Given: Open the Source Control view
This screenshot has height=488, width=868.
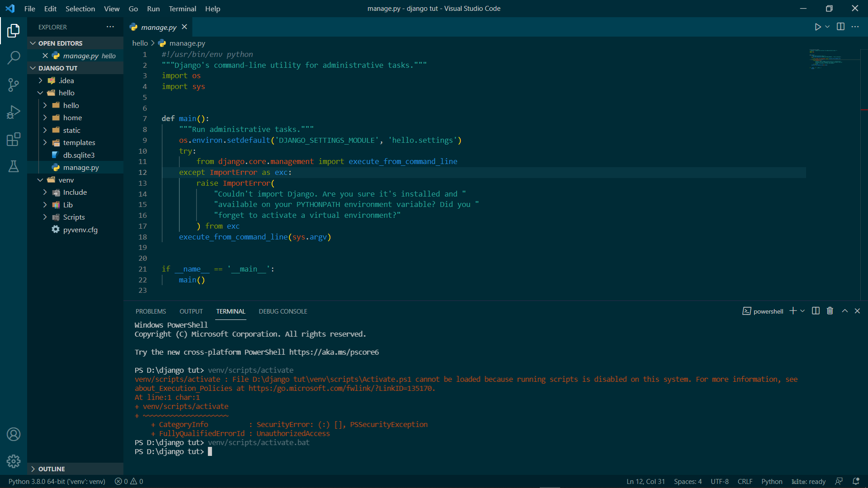Looking at the screenshot, I should point(14,84).
